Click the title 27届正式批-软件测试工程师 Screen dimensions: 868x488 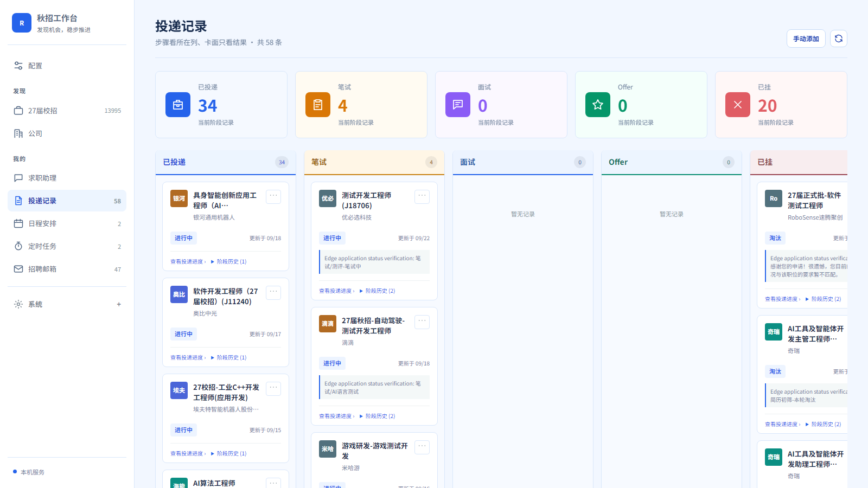point(814,201)
